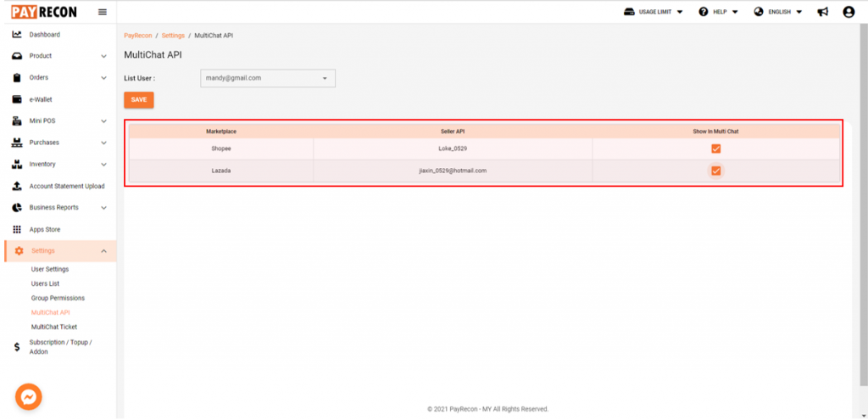
Task: Open Group Permissions submenu item
Action: coord(58,298)
